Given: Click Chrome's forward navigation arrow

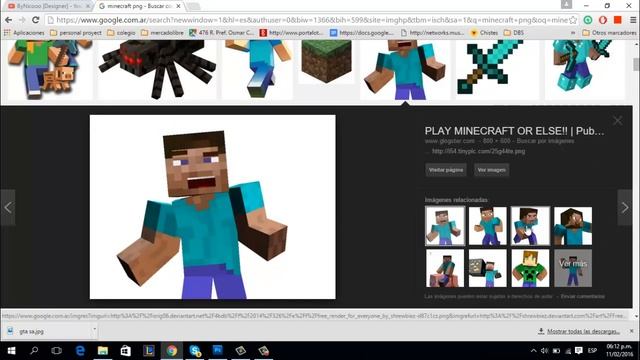Looking at the screenshot, I should pyautogui.click(x=22, y=20).
